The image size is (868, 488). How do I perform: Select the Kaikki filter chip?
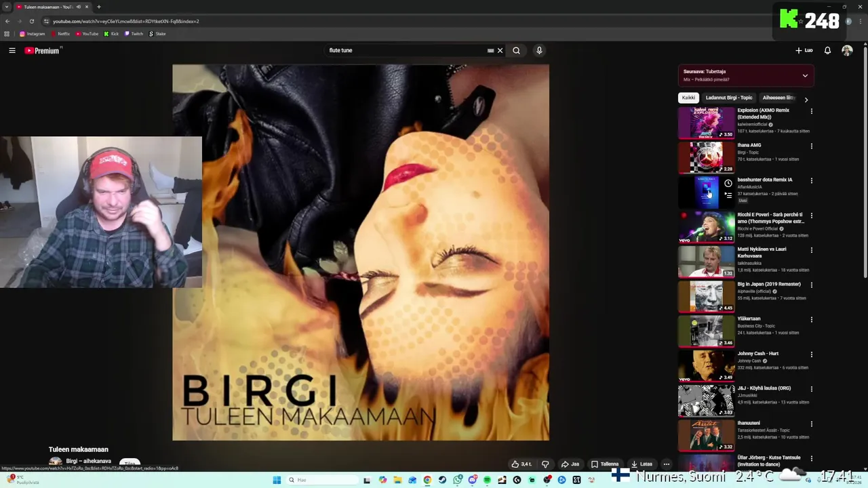(688, 98)
